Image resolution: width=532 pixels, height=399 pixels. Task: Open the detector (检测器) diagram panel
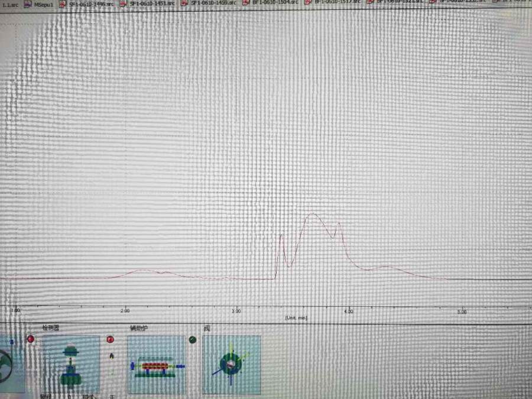[72, 364]
